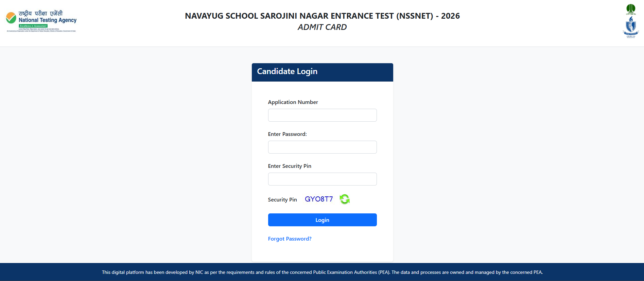Click the Enter Security Pin label
The image size is (644, 281).
click(x=290, y=166)
